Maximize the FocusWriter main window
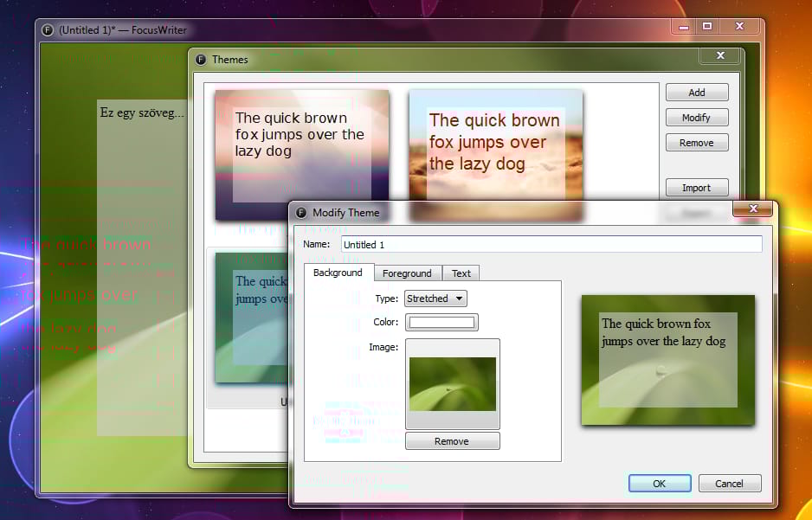The image size is (812, 520). (x=707, y=26)
